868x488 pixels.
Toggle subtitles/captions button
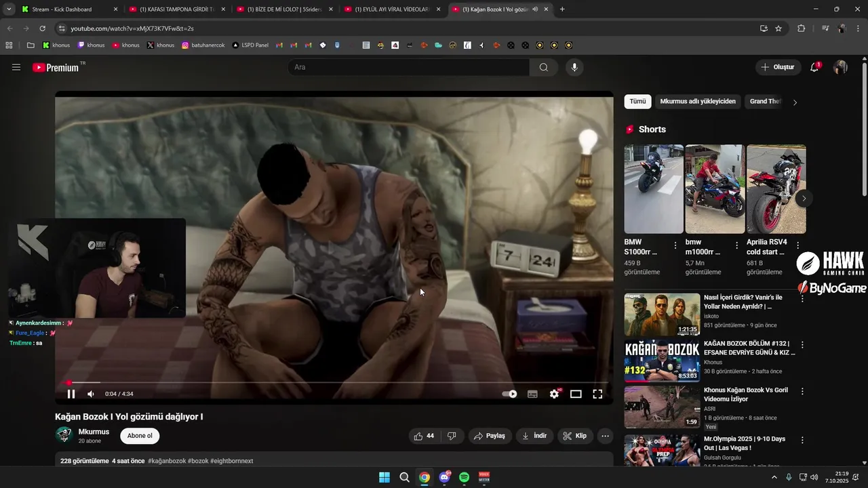[x=532, y=394]
